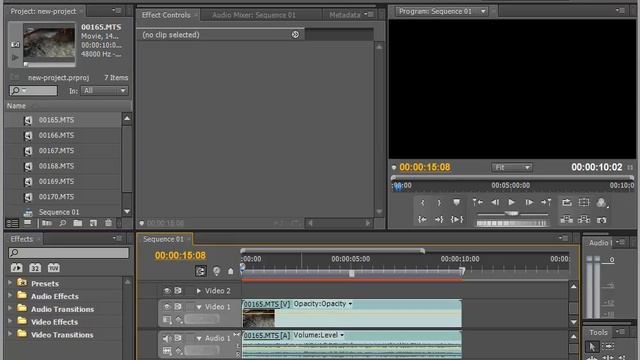This screenshot has height=360, width=640.
Task: Go to In point in Program monitor
Action: coord(422,220)
